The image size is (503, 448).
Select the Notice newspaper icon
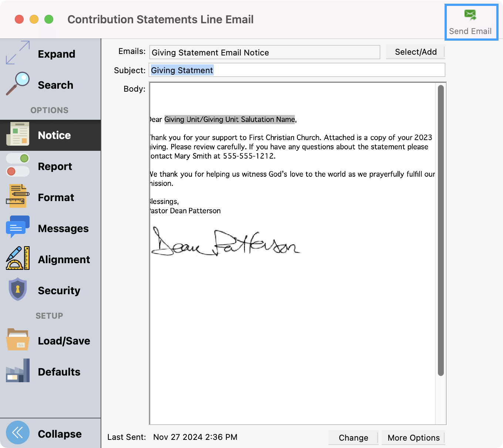click(x=18, y=134)
